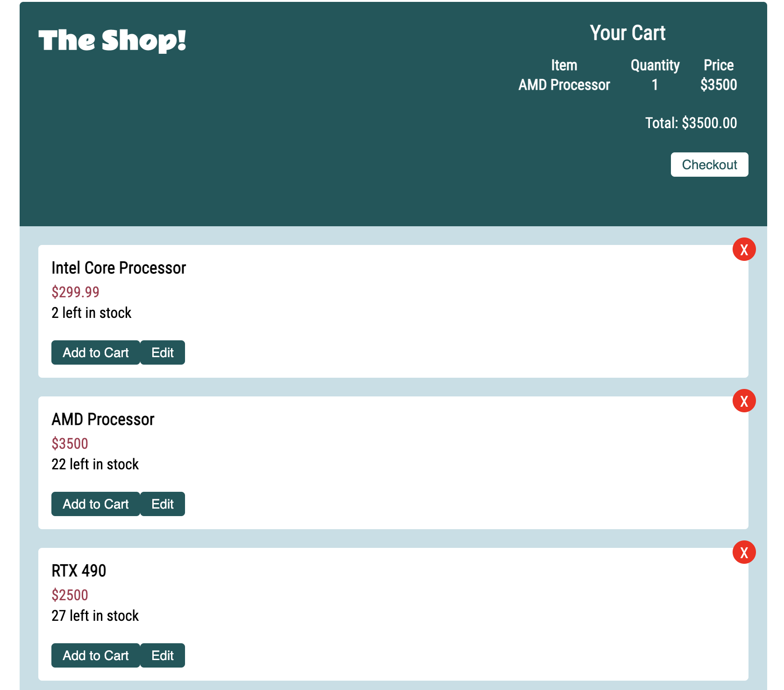Screen dimensions: 784x690
Task: Edit the Intel Core Processor listing
Action: pos(163,352)
